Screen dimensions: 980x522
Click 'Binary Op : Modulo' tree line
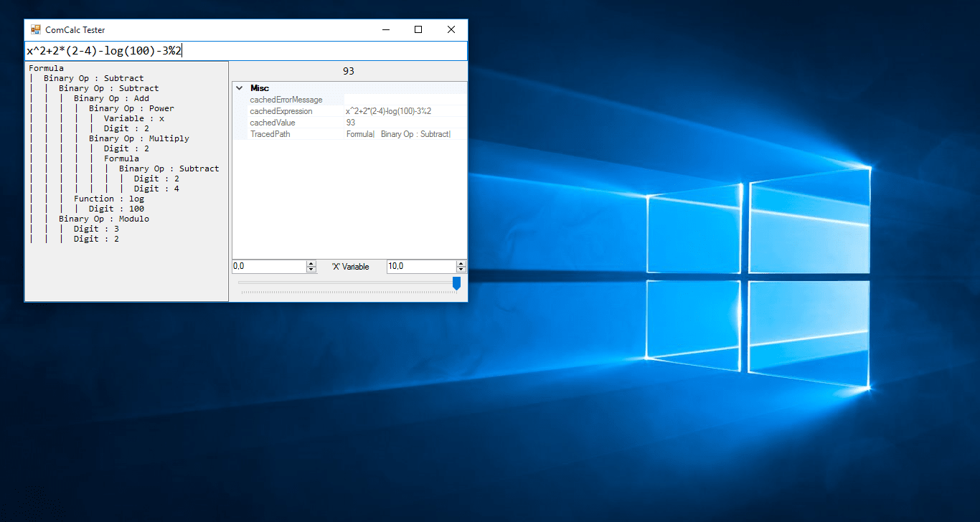pyautogui.click(x=104, y=219)
